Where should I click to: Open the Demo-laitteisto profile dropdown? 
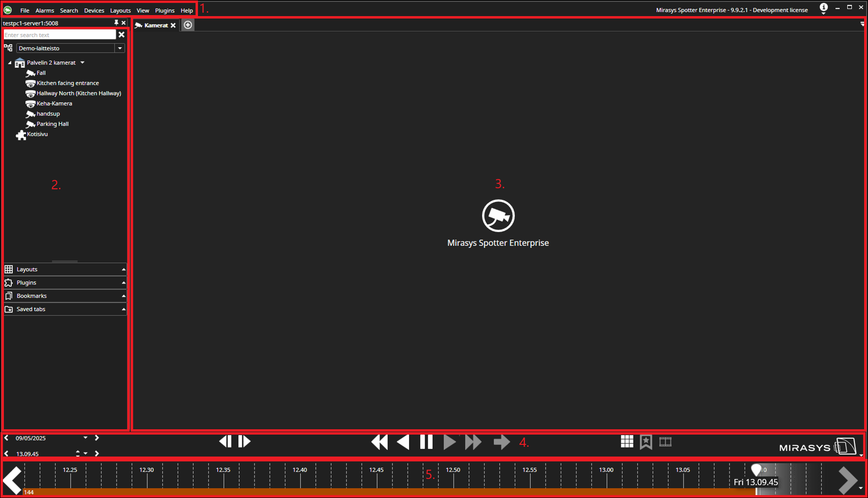pos(119,48)
